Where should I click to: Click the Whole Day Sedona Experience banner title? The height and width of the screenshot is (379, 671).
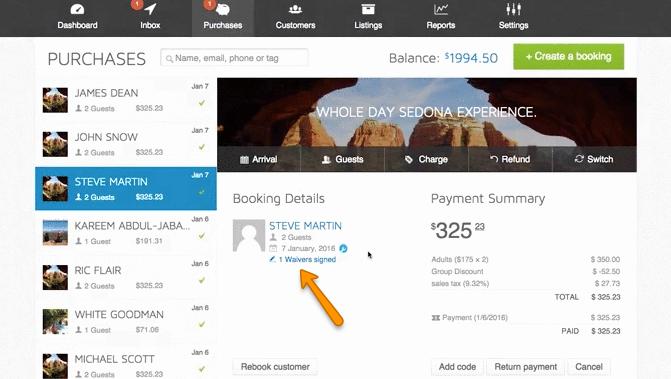click(x=426, y=112)
